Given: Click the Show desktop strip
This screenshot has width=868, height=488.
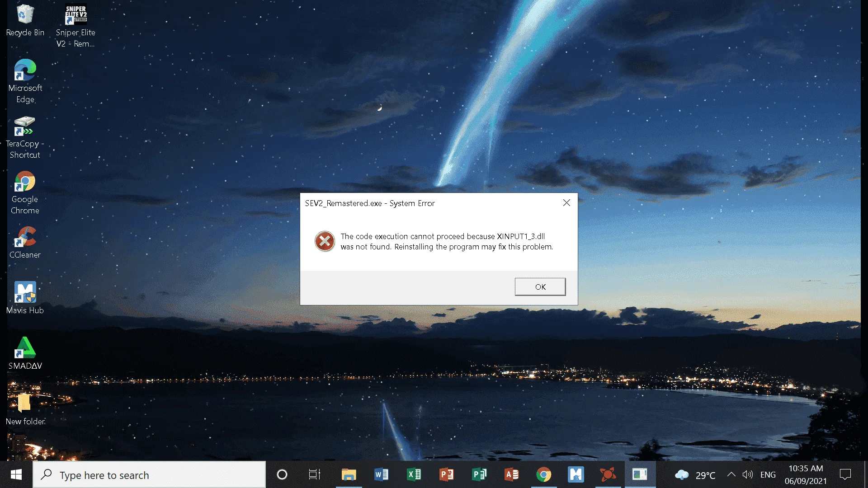Looking at the screenshot, I should tap(865, 474).
